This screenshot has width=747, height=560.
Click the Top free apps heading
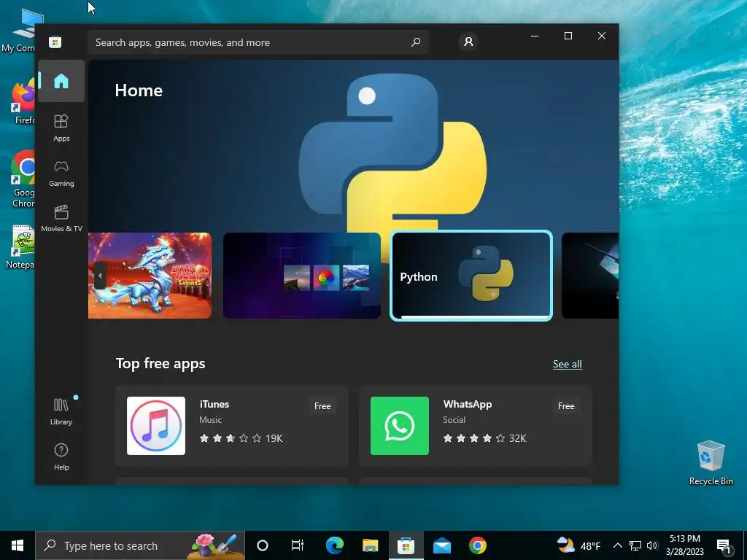160,364
